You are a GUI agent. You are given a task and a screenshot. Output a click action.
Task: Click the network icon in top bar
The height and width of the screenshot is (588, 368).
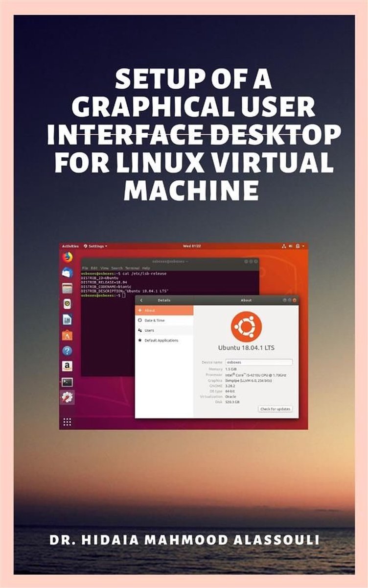284,246
